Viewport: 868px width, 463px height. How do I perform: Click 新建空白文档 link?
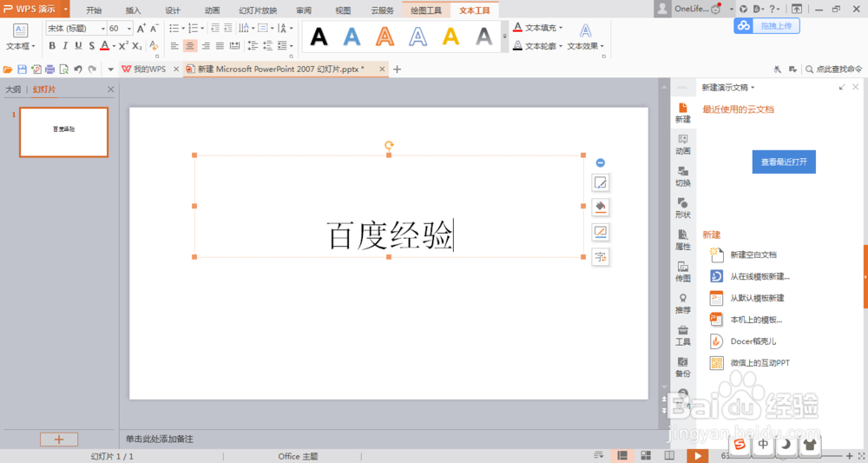pos(753,255)
